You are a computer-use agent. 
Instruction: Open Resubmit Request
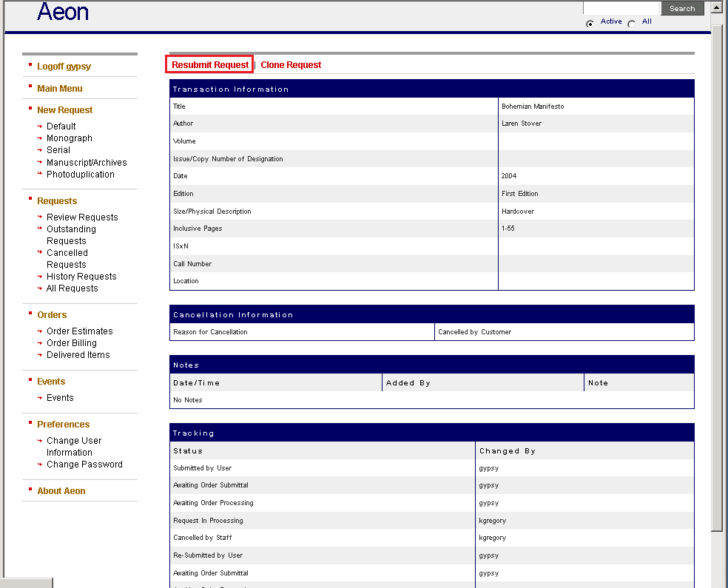click(209, 65)
